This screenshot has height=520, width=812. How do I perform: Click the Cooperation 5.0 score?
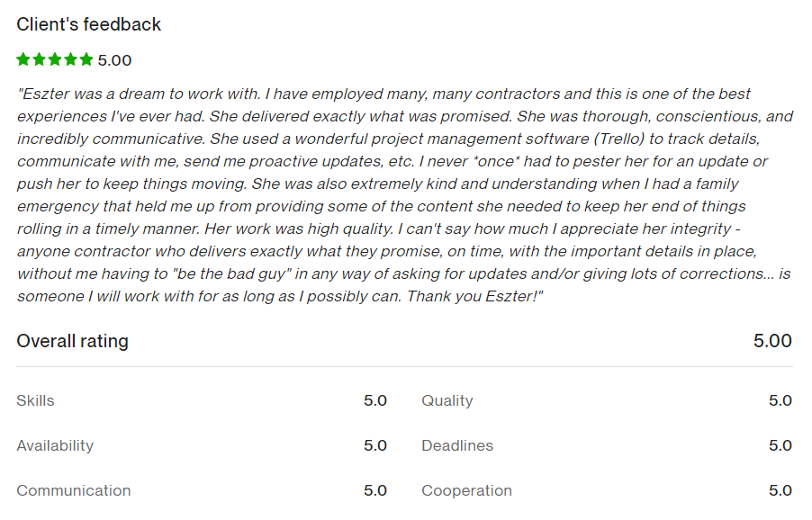tap(780, 490)
